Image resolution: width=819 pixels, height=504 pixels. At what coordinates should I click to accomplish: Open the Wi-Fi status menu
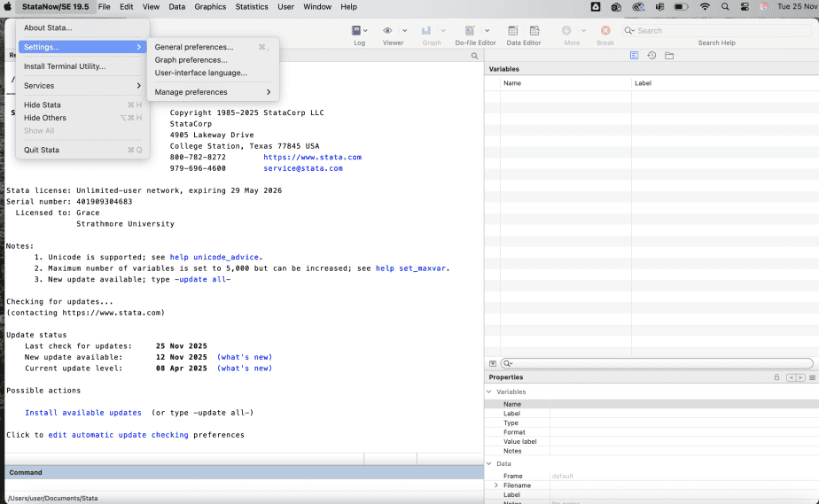point(705,7)
